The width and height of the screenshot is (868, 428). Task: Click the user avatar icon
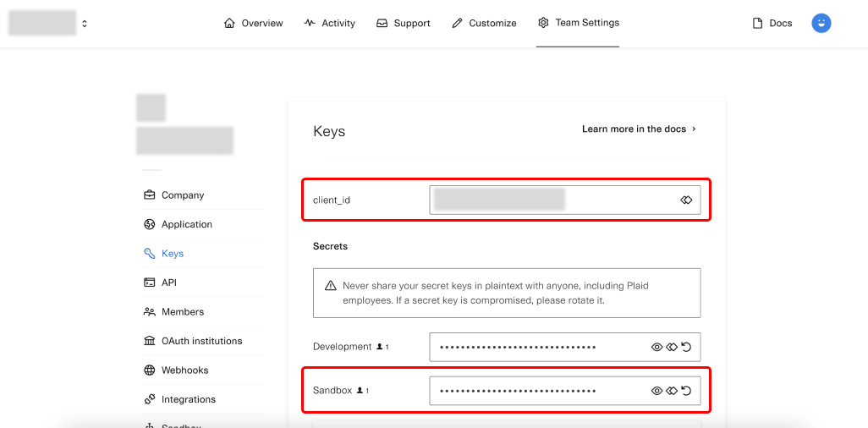coord(821,23)
